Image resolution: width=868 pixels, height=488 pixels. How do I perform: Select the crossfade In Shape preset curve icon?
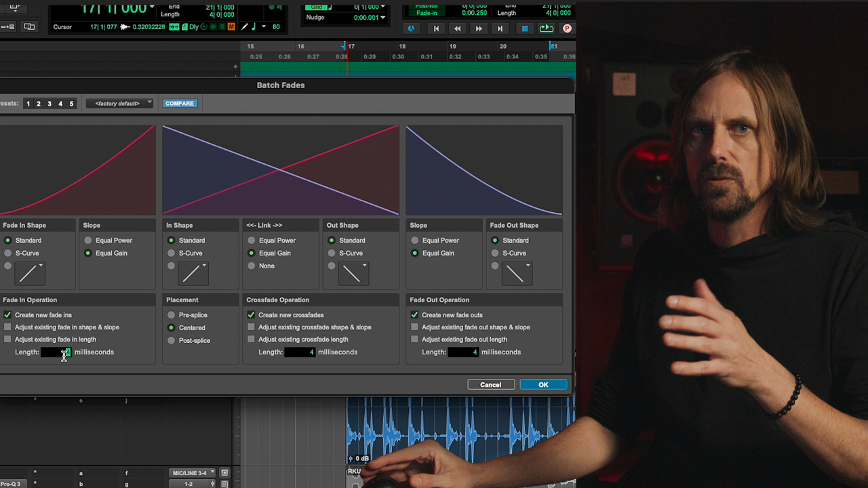pos(194,272)
